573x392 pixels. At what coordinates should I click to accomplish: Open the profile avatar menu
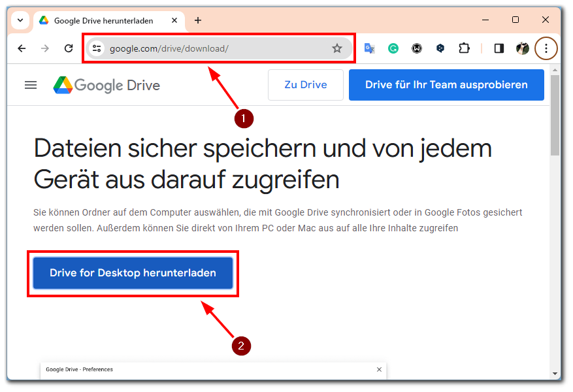pyautogui.click(x=523, y=48)
